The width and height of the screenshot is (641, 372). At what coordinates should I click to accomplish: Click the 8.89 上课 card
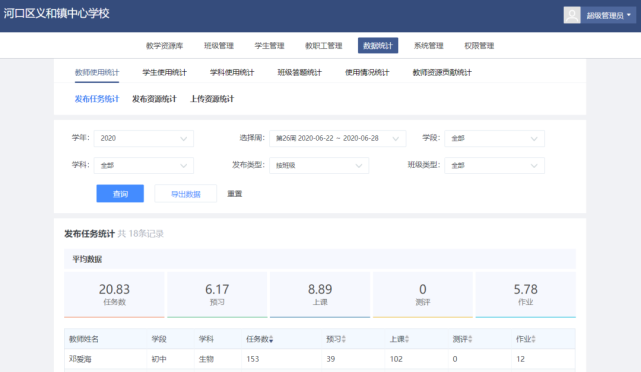point(320,294)
